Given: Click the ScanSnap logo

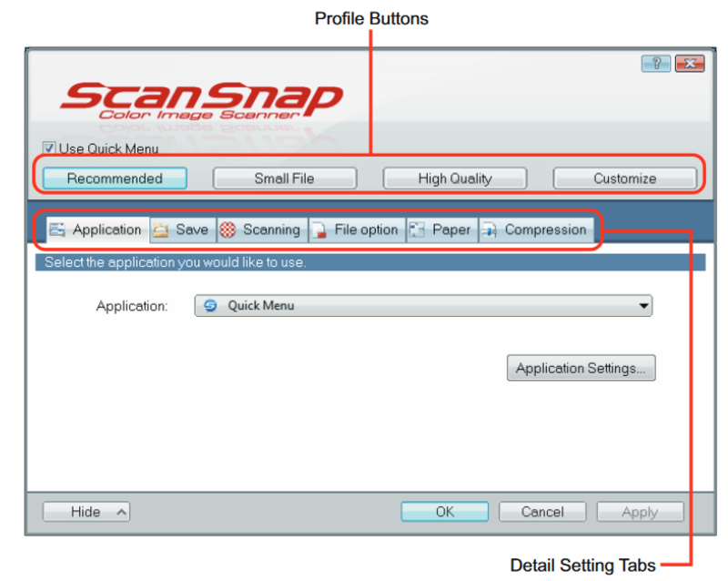Looking at the screenshot, I should pos(202,100).
